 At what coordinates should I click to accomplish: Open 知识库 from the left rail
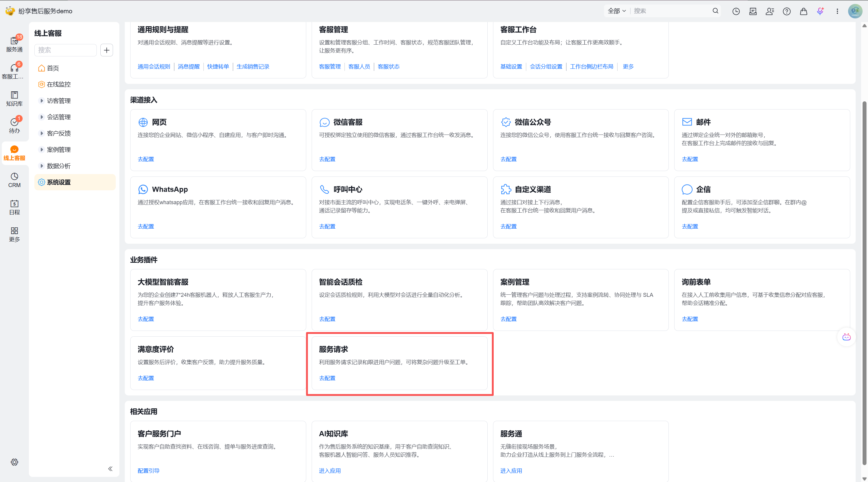pos(14,99)
